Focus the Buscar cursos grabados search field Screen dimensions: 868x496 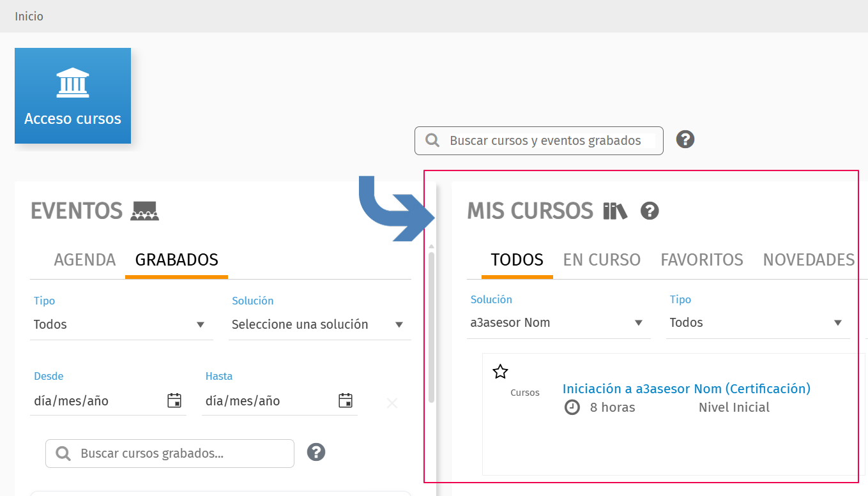tap(170, 453)
